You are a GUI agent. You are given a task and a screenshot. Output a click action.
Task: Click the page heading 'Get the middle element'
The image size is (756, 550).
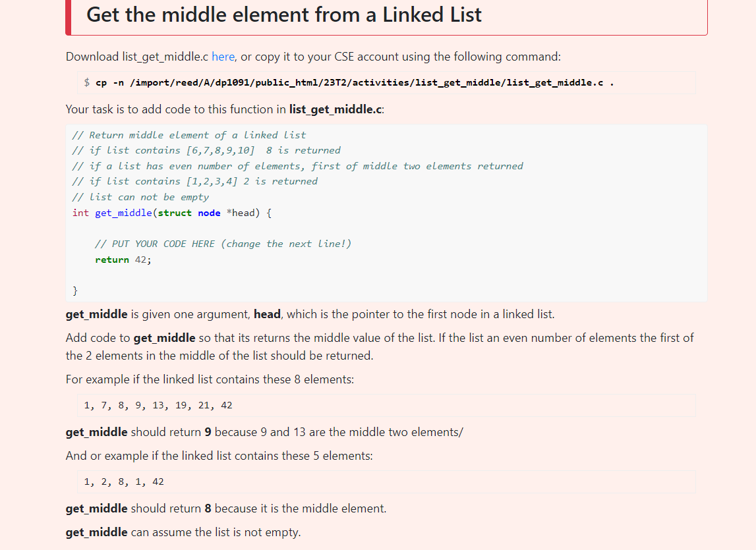coord(284,14)
